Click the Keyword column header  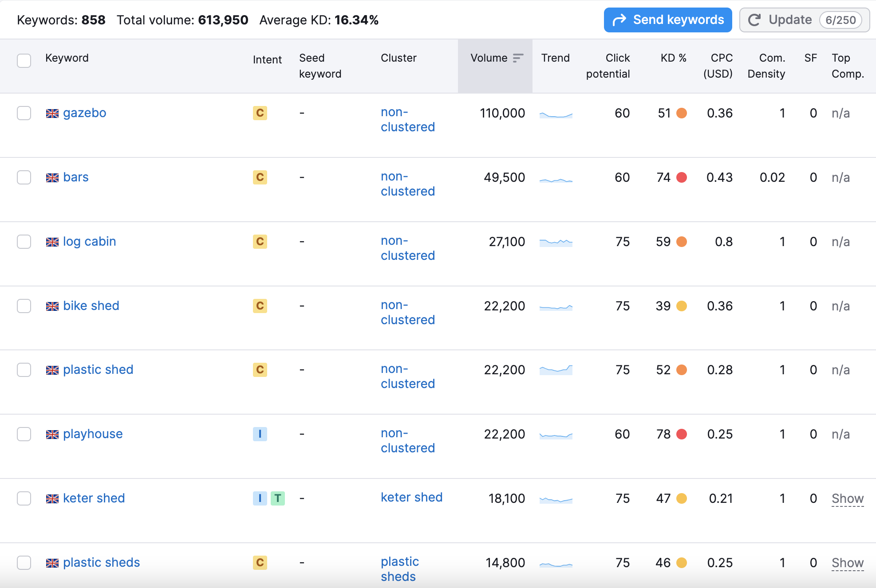point(67,58)
